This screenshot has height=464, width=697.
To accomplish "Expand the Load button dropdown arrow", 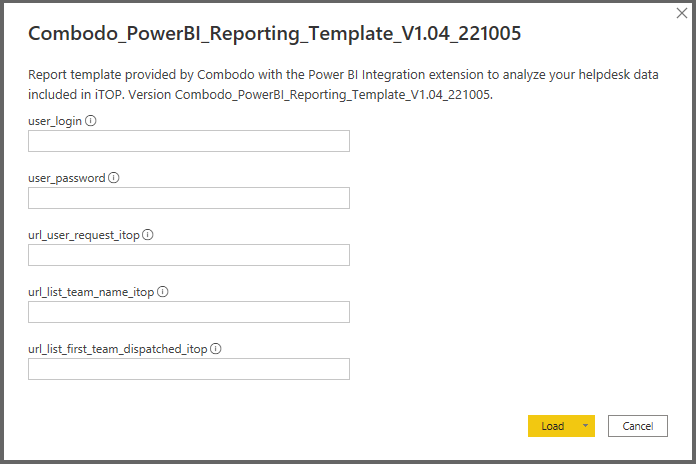I will [585, 426].
